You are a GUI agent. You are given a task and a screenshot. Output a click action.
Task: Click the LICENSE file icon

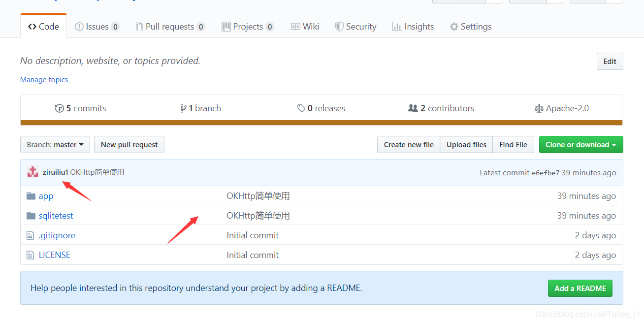(x=31, y=255)
